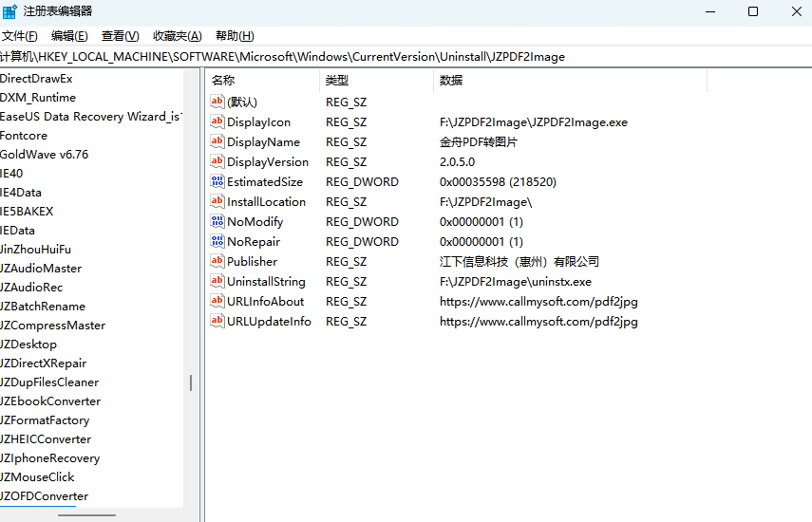Image resolution: width=812 pixels, height=522 pixels.
Task: Select the JZFormatFactory key
Action: click(45, 420)
